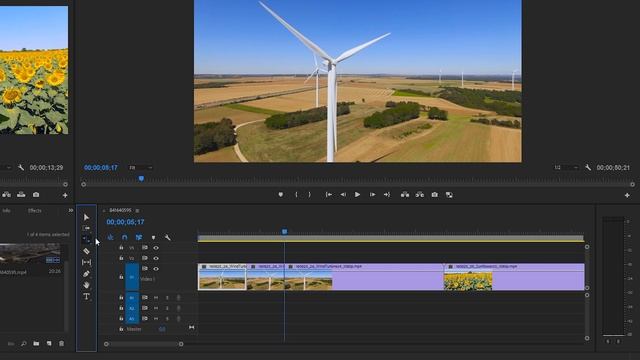
Task: Switch to the Info panel tab
Action: pos(7,211)
